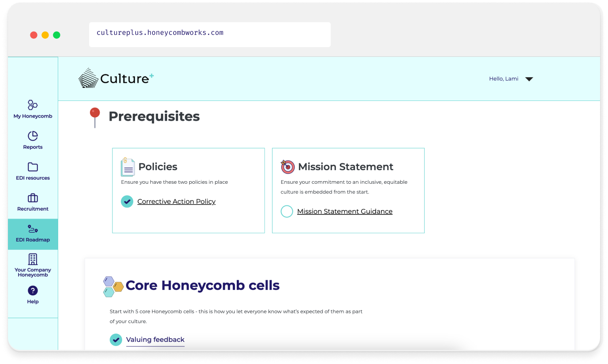Click the Core Honeycomb cells heading
Screen dimensions: 608x364
point(202,286)
